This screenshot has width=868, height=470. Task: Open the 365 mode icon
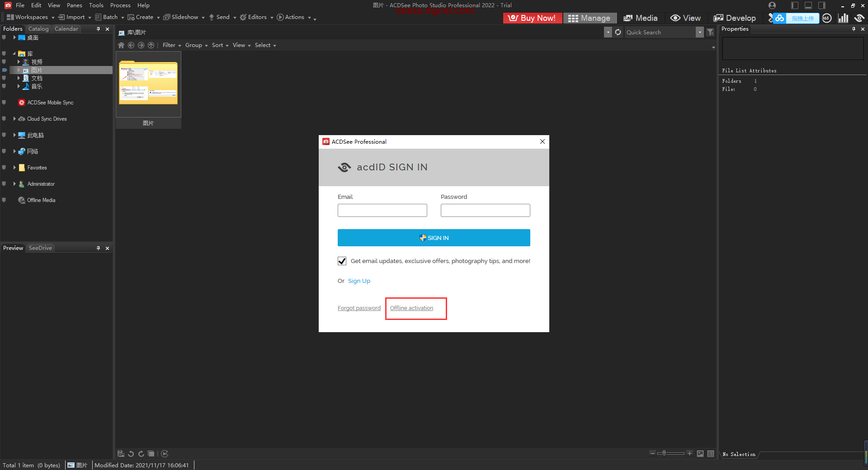827,18
